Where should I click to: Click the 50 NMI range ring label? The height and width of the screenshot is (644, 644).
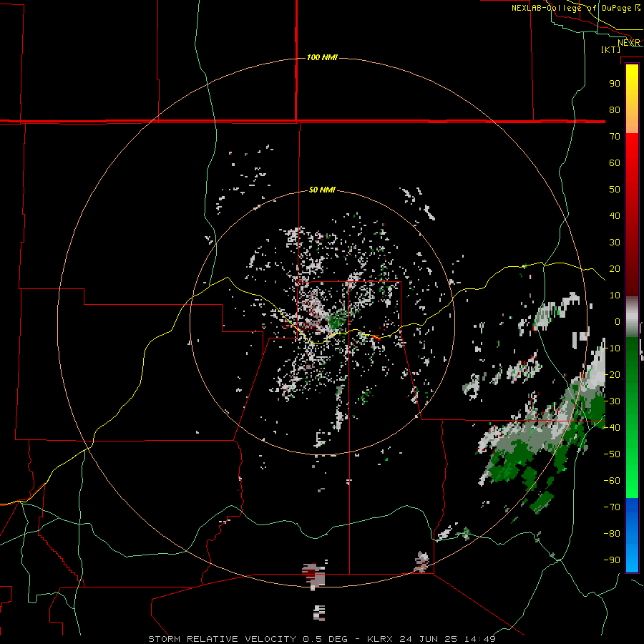(322, 190)
